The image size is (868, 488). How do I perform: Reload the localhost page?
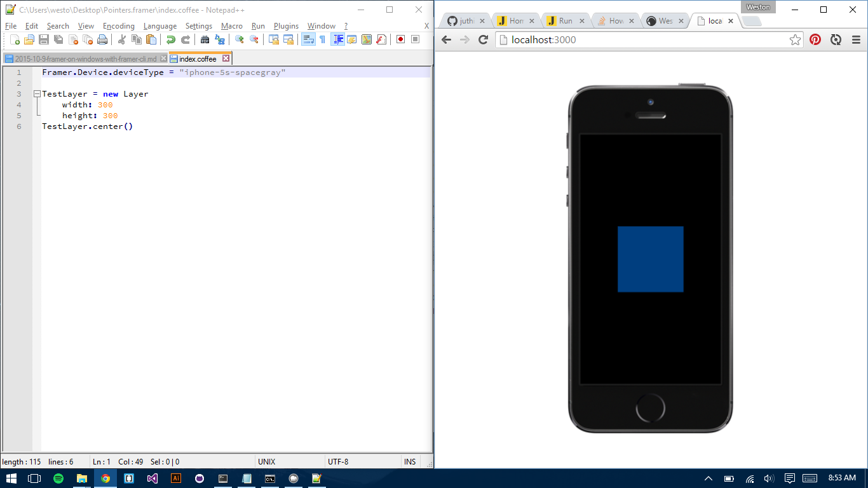click(483, 39)
